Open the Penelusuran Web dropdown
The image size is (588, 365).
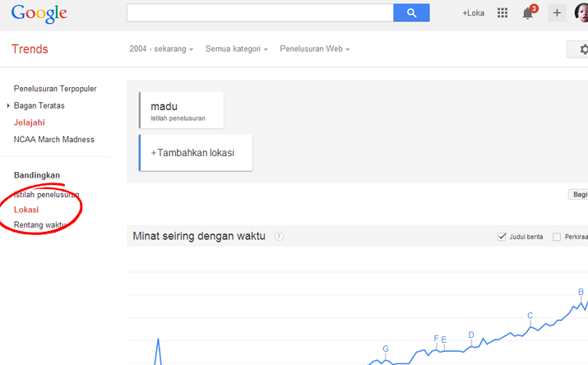point(315,49)
